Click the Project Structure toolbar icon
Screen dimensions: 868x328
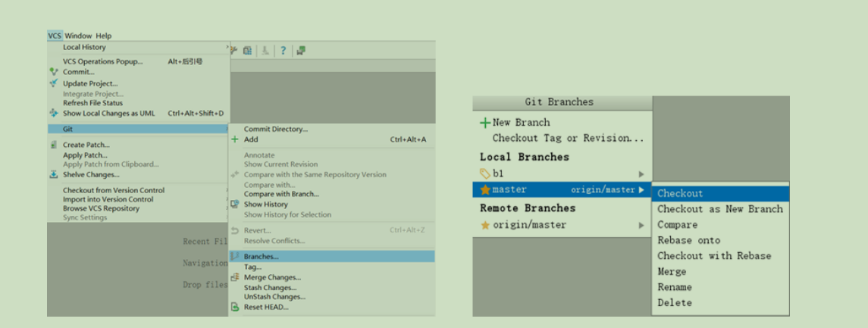click(x=247, y=51)
